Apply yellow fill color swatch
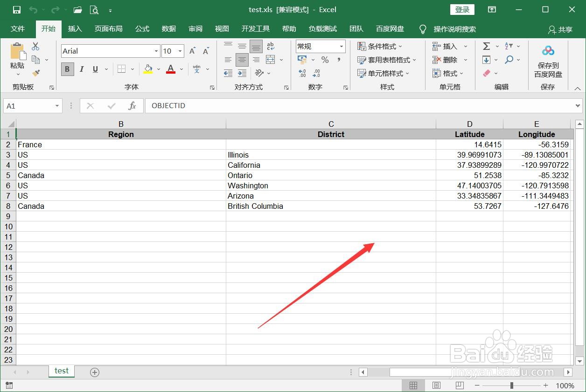Image resolution: width=586 pixels, height=392 pixels. point(148,69)
